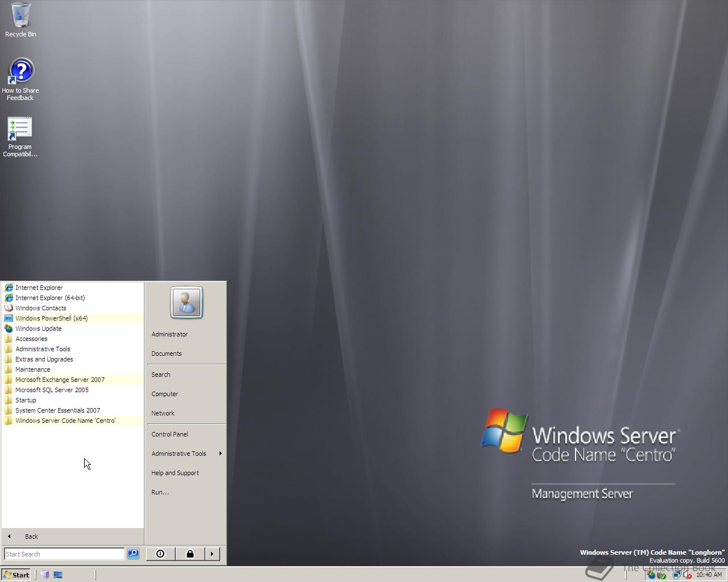
Task: Open Windows Contacts
Action: coord(73,308)
